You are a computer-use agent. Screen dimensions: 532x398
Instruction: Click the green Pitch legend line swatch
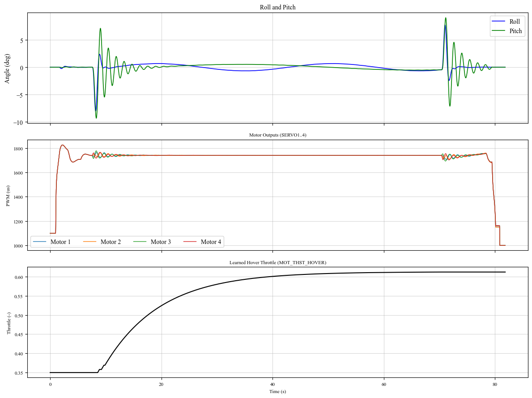498,31
